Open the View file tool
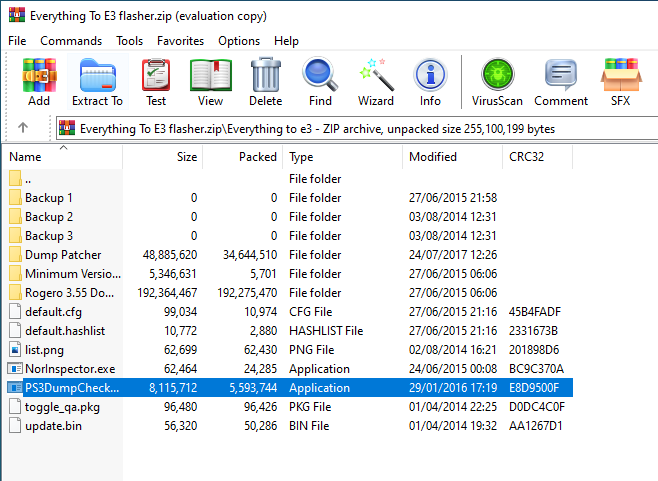Screen dimensions: 658x481 point(210,81)
